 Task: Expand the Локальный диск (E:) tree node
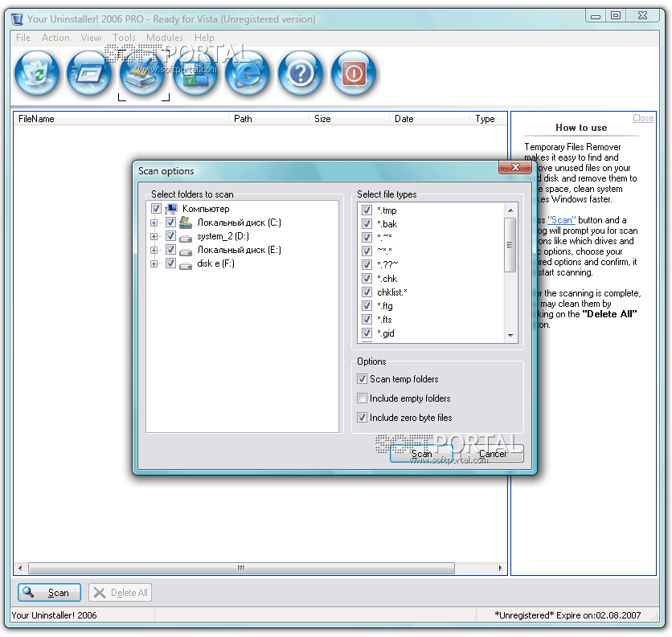(x=154, y=250)
